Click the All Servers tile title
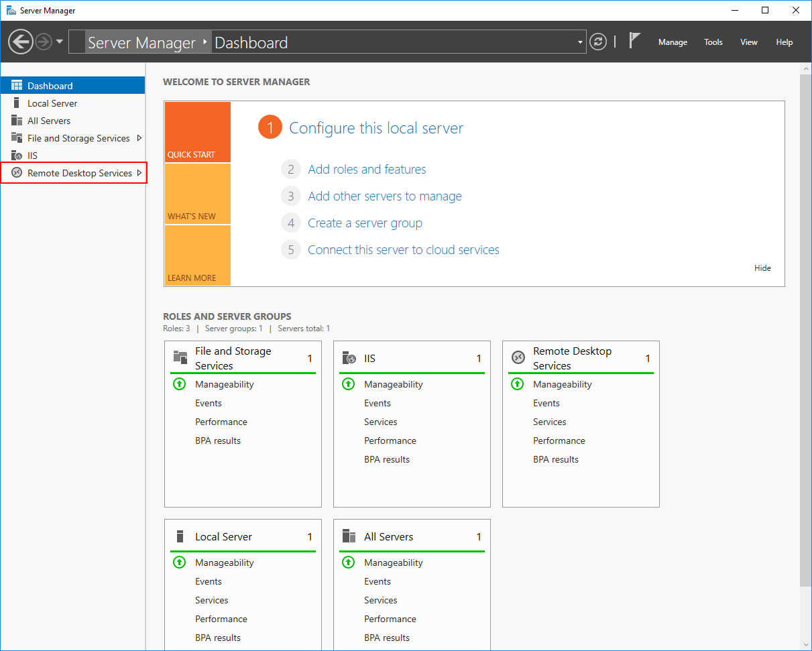The height and width of the screenshot is (651, 812). (x=389, y=536)
